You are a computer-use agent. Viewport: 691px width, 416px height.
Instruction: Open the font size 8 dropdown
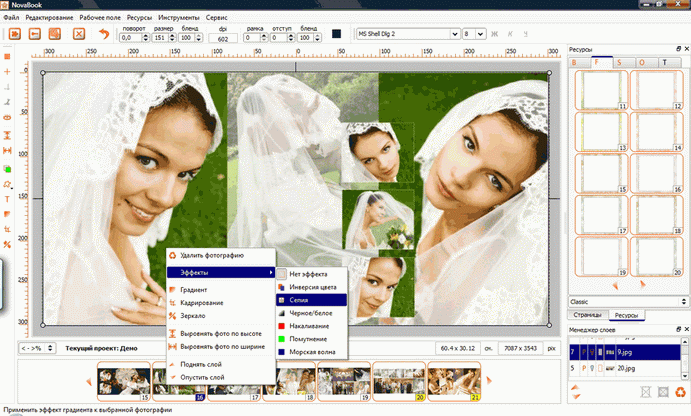click(480, 34)
